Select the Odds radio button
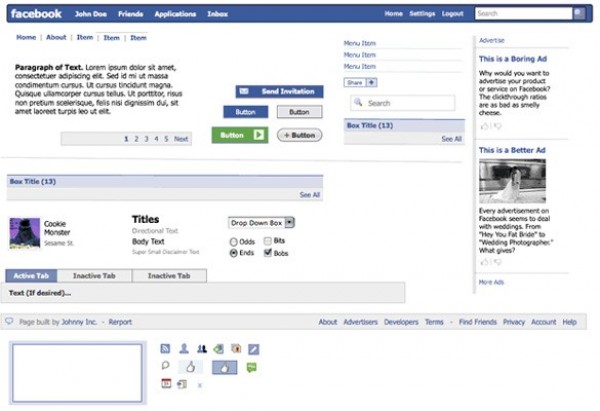This screenshot has height=411, width=600. tap(234, 242)
